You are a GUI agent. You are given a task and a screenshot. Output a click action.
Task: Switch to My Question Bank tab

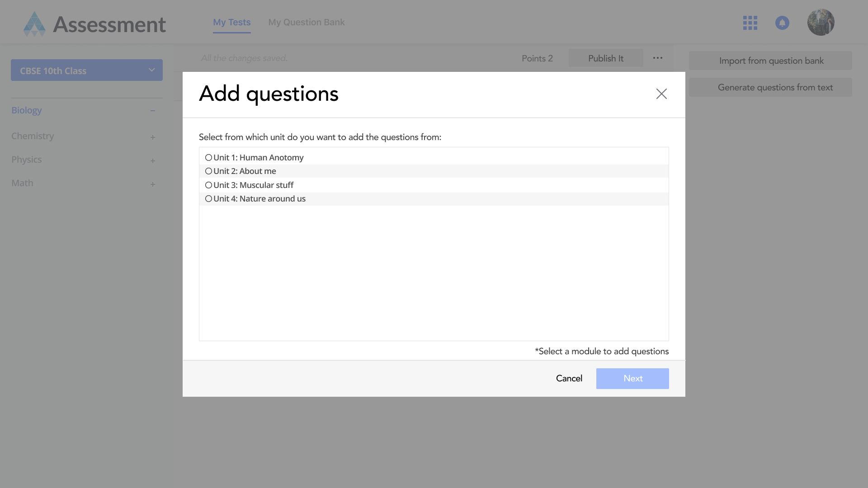click(306, 22)
